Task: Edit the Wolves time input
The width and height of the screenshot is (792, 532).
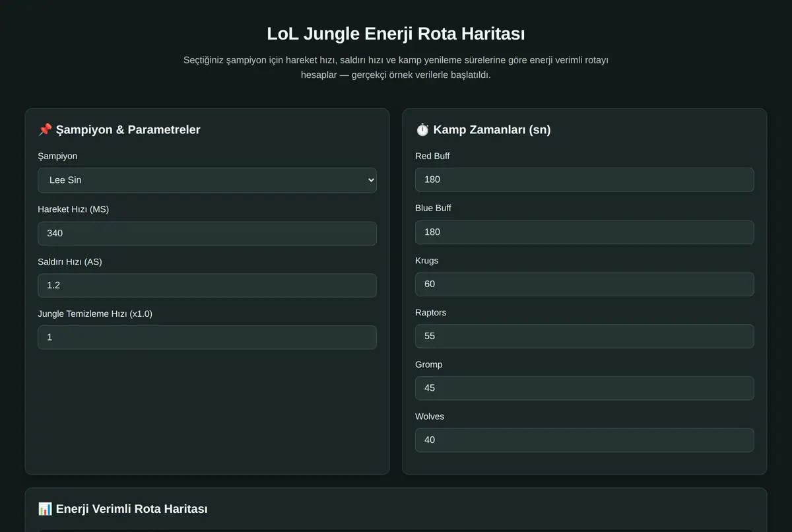Action: [x=585, y=440]
